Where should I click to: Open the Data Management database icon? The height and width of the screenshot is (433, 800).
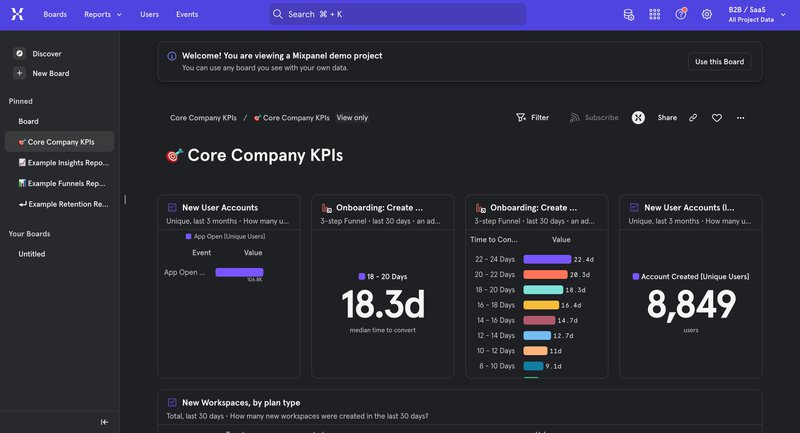pos(628,14)
